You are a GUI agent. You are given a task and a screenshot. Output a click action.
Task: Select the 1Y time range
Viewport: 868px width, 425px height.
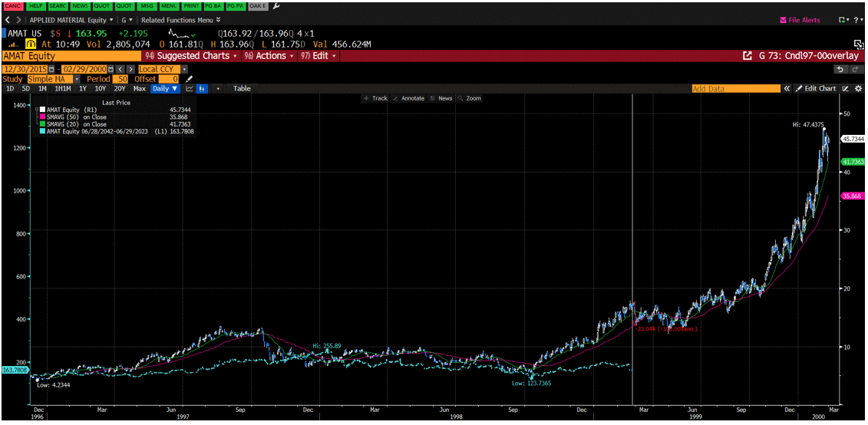point(82,88)
